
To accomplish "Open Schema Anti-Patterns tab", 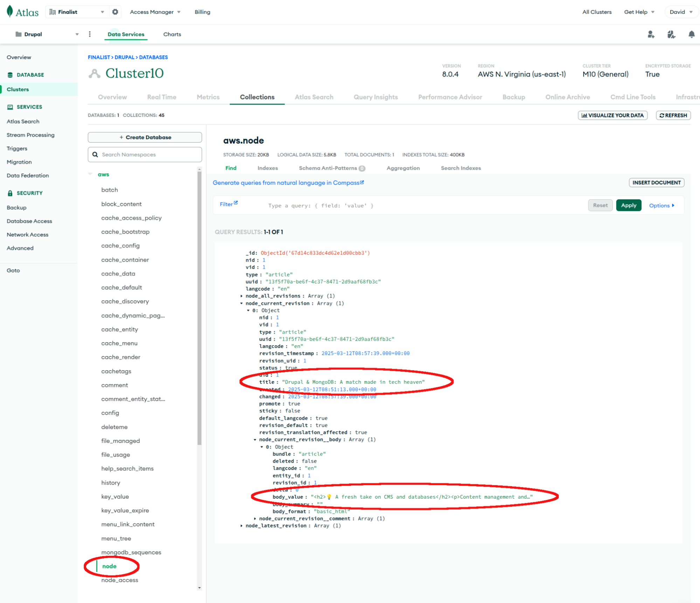I will point(332,168).
